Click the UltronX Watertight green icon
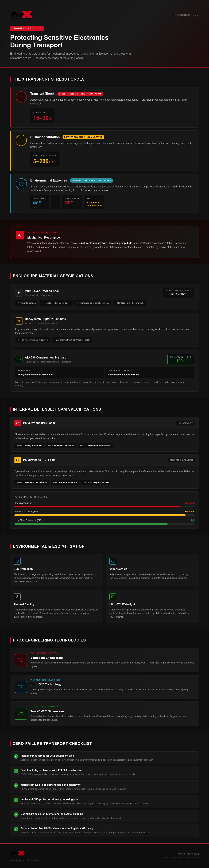Image resolution: width=209 pixels, height=868 pixels. 113,596
